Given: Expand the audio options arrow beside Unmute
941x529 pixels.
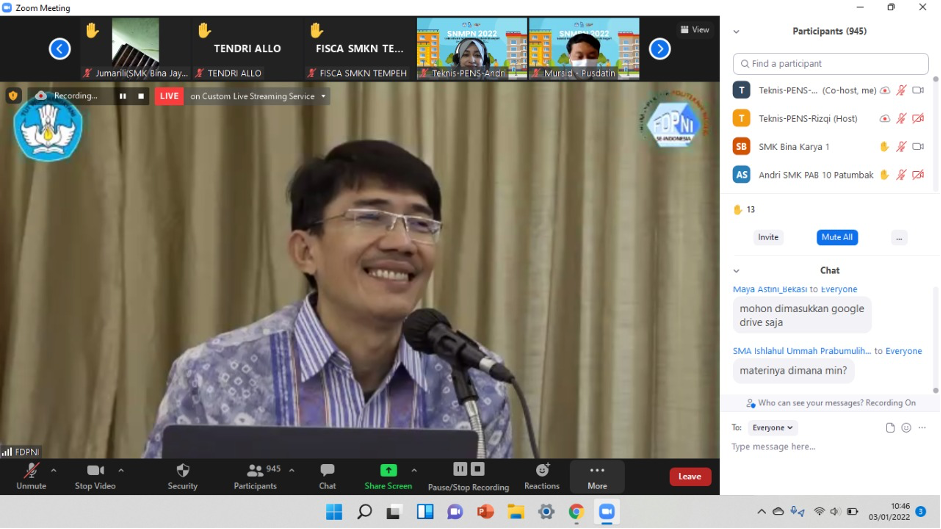Looking at the screenshot, I should tap(54, 469).
